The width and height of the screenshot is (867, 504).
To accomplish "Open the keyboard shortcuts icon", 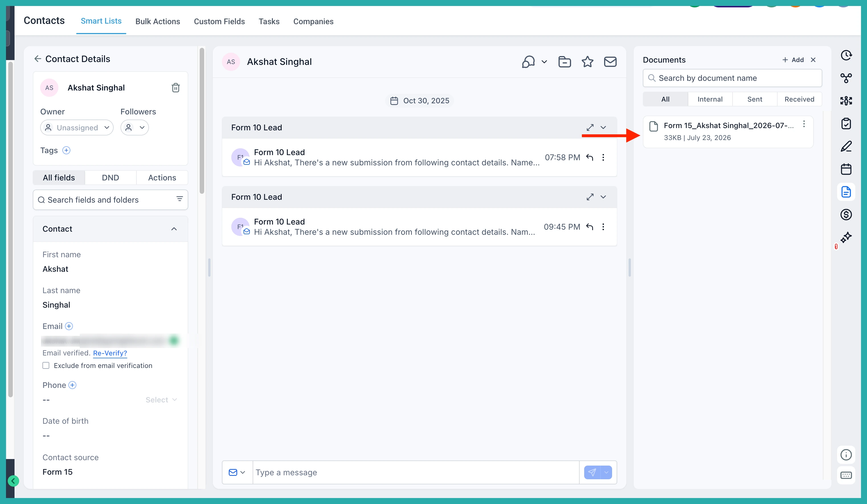I will [x=846, y=476].
